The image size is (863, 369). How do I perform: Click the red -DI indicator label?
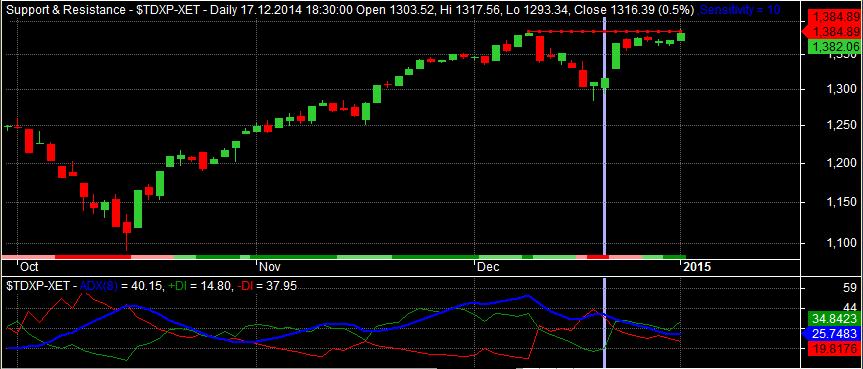(x=245, y=285)
